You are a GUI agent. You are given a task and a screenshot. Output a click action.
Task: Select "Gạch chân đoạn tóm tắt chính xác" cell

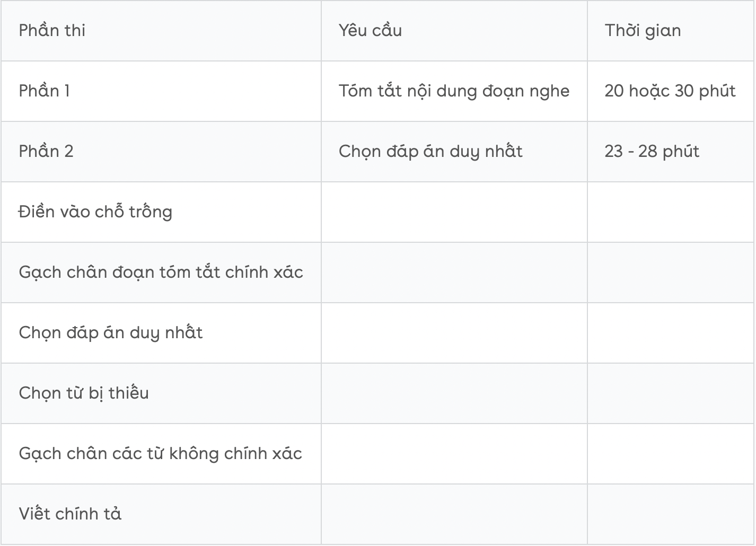[x=161, y=272]
